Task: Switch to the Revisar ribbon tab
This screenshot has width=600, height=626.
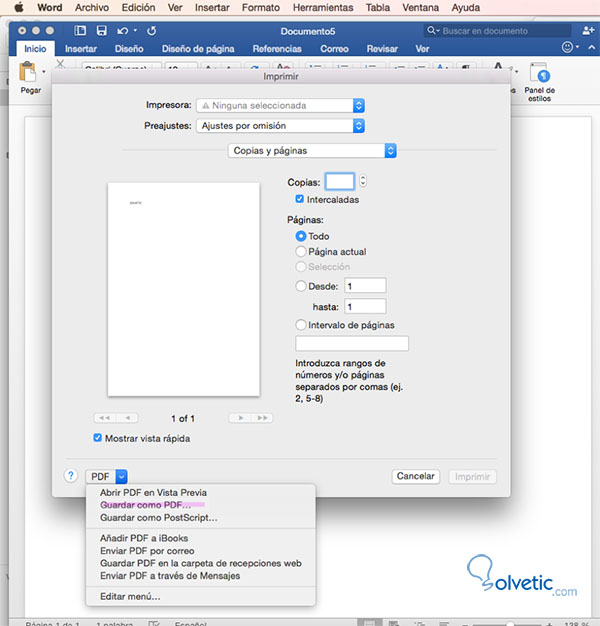Action: point(382,49)
